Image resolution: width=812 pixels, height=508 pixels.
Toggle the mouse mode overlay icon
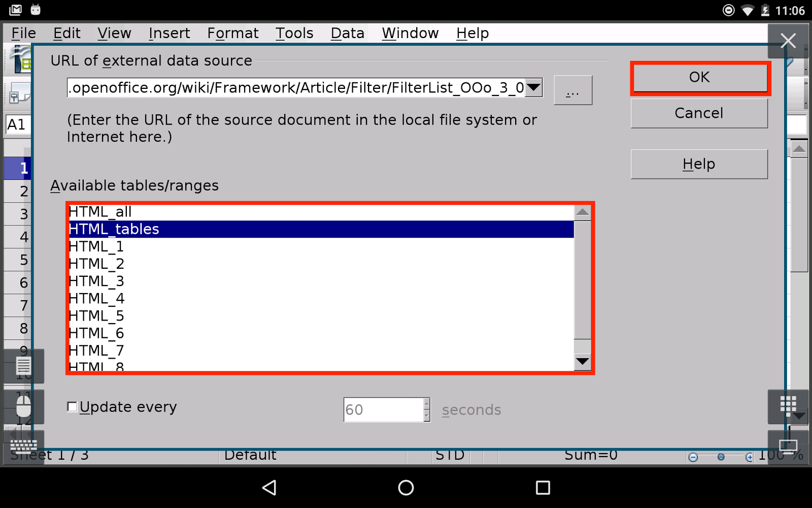(23, 407)
